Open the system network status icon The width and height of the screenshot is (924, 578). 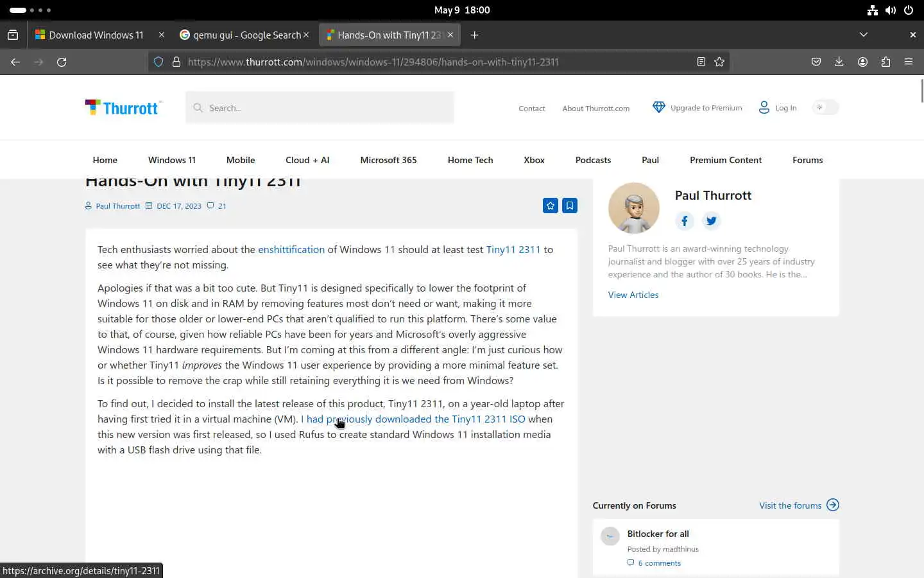872,10
